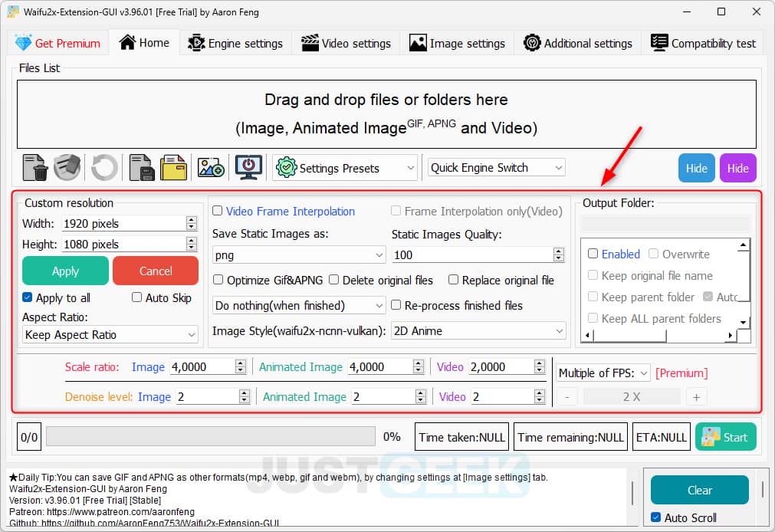Enable Video Frame Interpolation checkbox
Image resolution: width=775 pixels, height=532 pixels.
tap(218, 211)
